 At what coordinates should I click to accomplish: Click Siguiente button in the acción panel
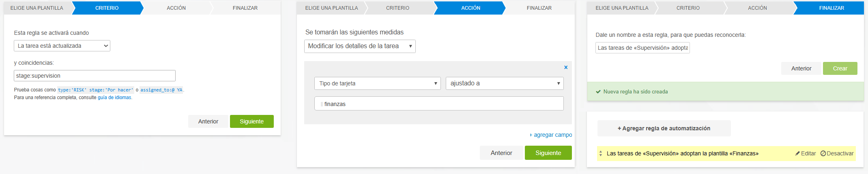(x=548, y=153)
